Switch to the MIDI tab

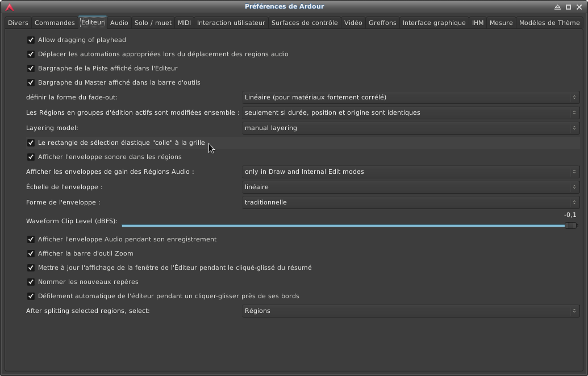(184, 23)
